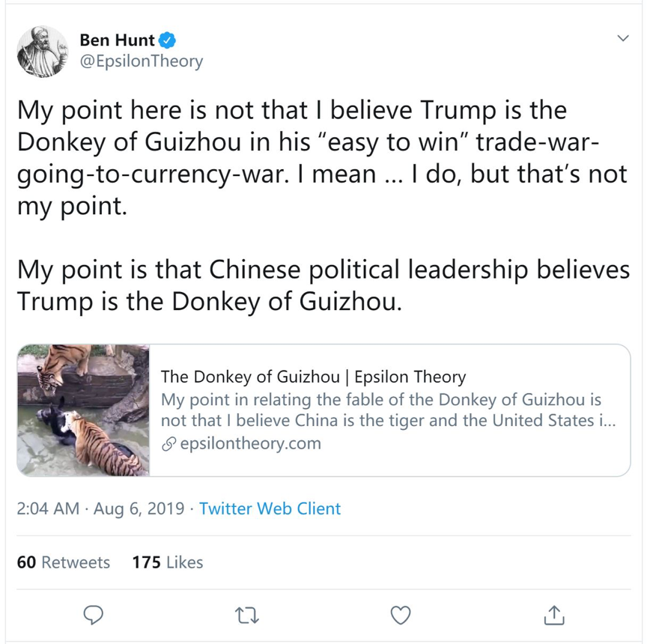
Task: Click the blue verified badge
Action: click(168, 40)
